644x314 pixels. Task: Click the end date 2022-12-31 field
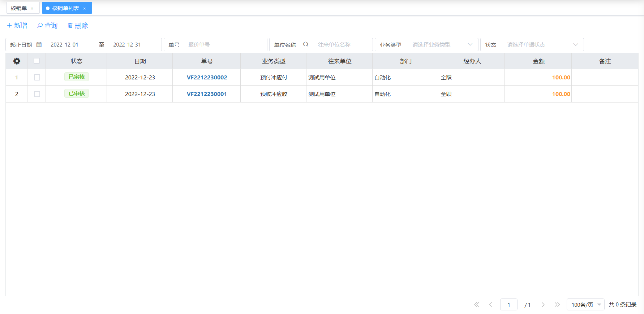127,44
